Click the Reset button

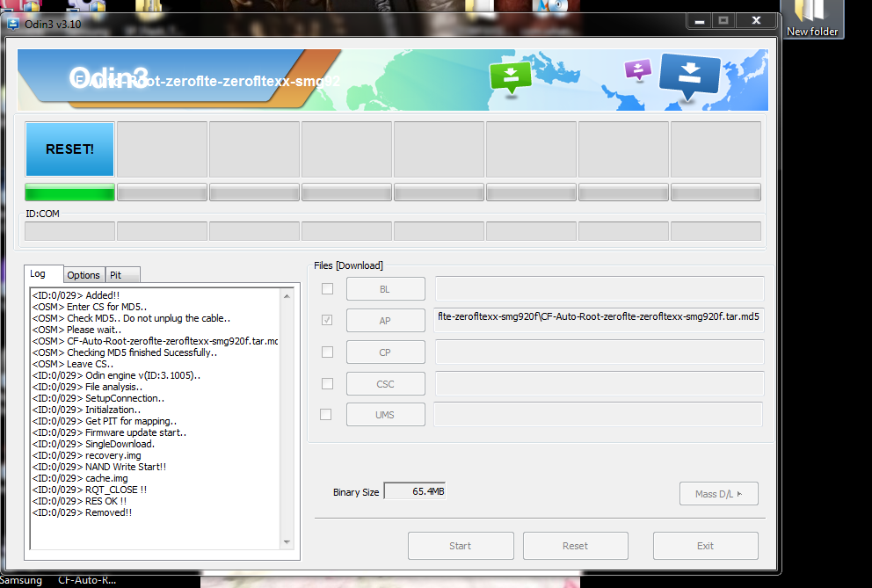click(x=575, y=546)
